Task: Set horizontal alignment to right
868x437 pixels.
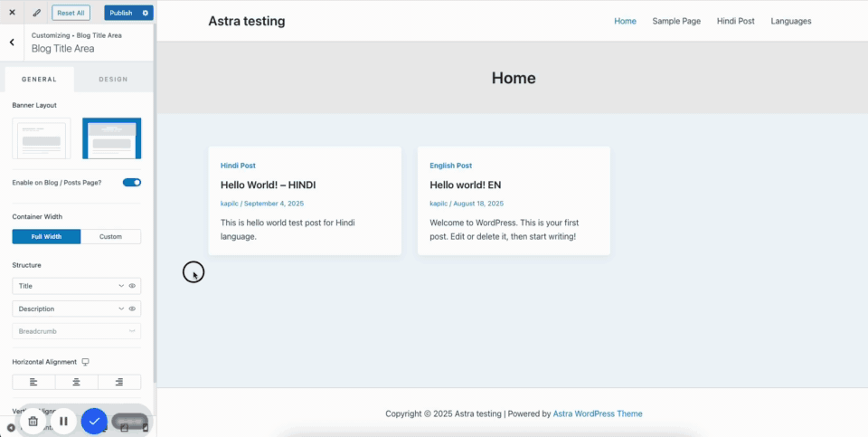Action: pos(119,382)
